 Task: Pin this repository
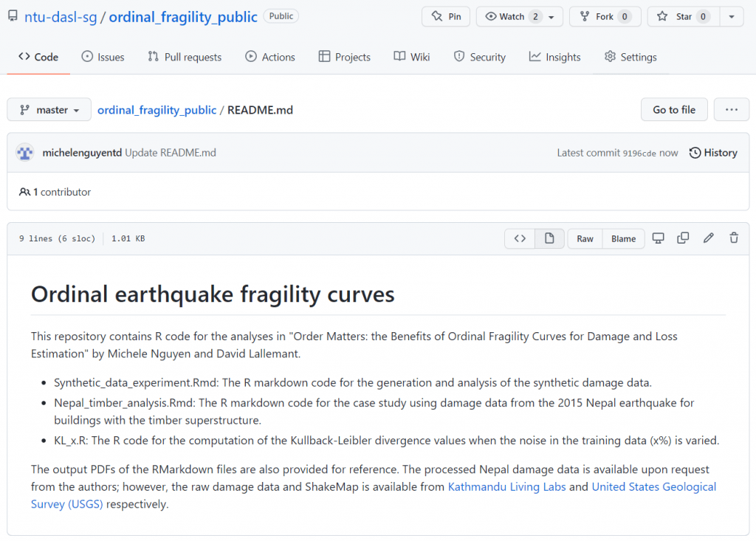click(x=445, y=16)
